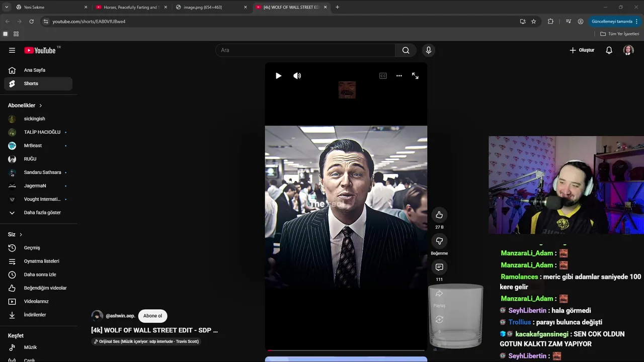This screenshot has height=362, width=644.
Task: Click Güncellemeyi tamamla update button
Action: (x=612, y=22)
